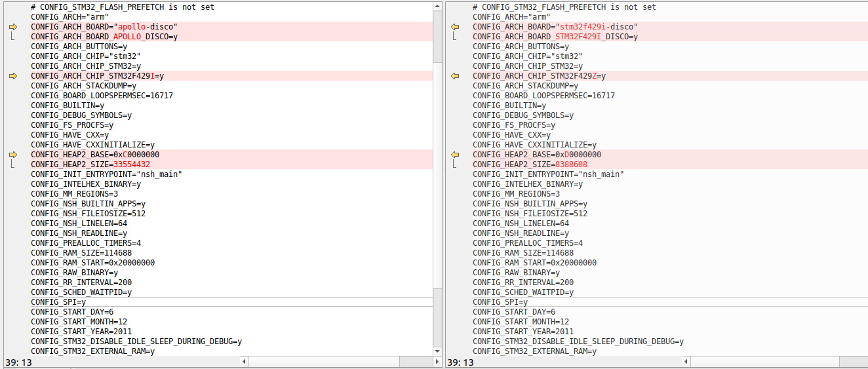Click CONFIG_INTELHEX_BINARY=y in right pane

[x=528, y=184]
